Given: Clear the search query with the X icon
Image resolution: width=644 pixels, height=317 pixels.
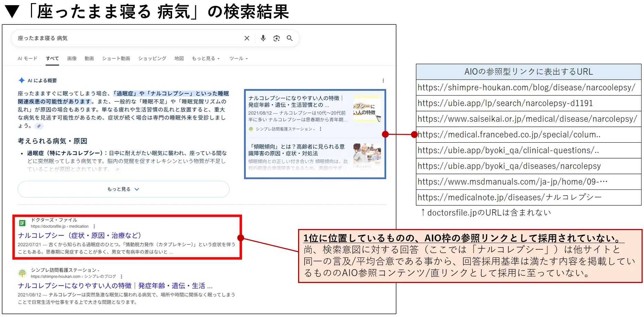Looking at the screenshot, I should pos(246,38).
